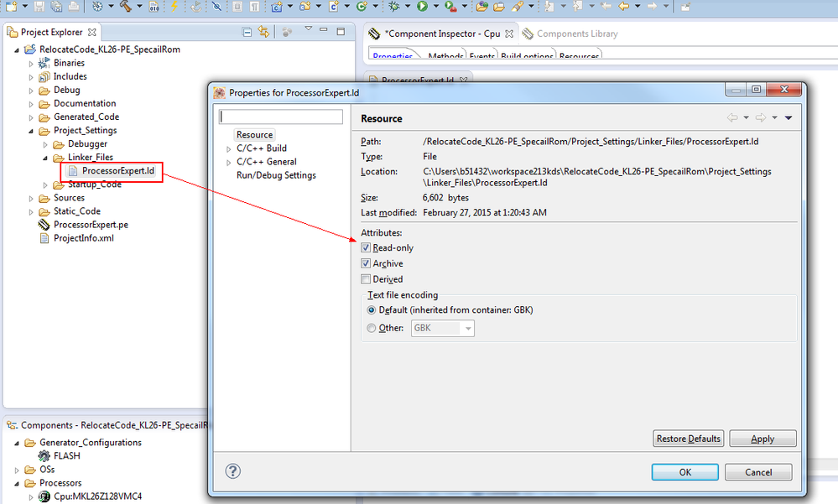Close the Component Inspector - Cpu tab
The width and height of the screenshot is (838, 504).
coord(509,34)
